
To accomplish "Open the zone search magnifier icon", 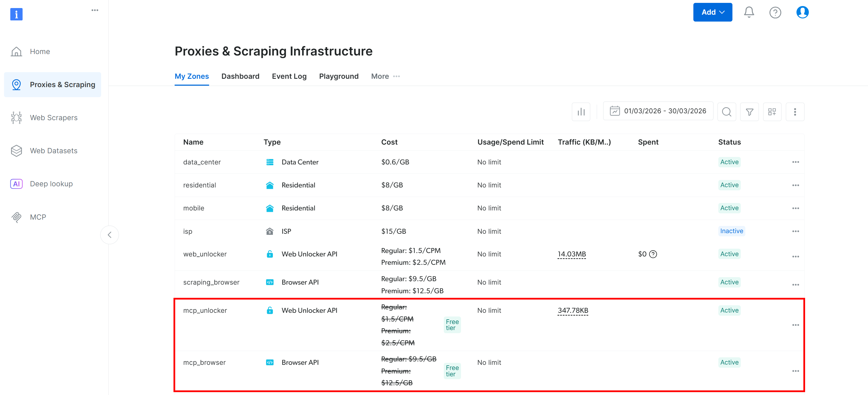I will (x=726, y=112).
